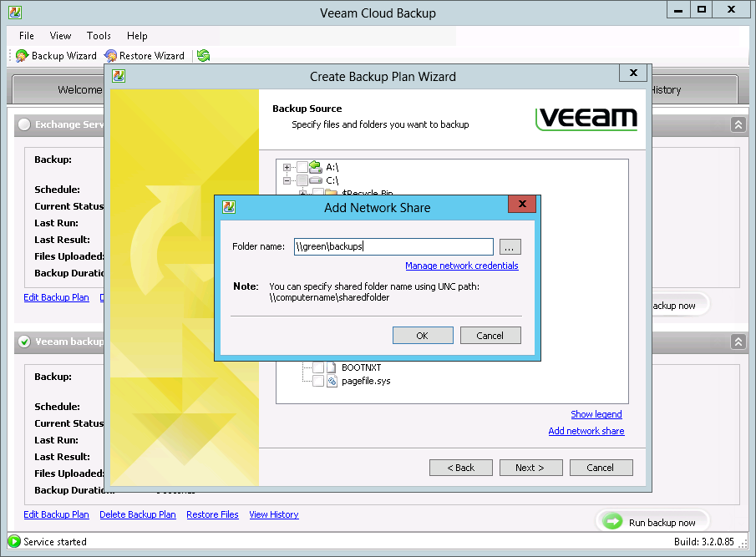Toggle the C:\ drive checkbox
The width and height of the screenshot is (756, 557).
point(302,180)
